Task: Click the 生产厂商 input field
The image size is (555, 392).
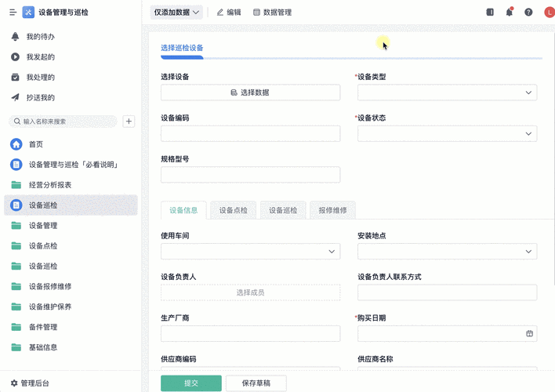Action: click(251, 333)
